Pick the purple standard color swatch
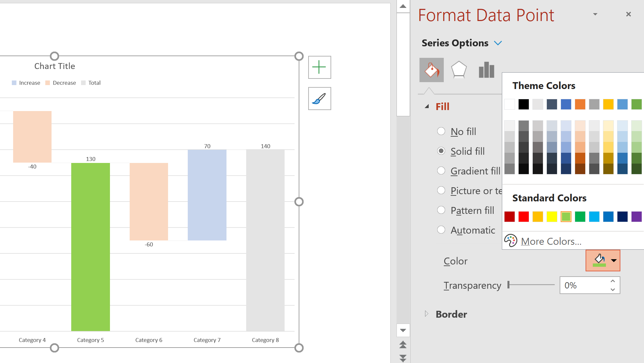The height and width of the screenshot is (363, 644). [x=636, y=217]
